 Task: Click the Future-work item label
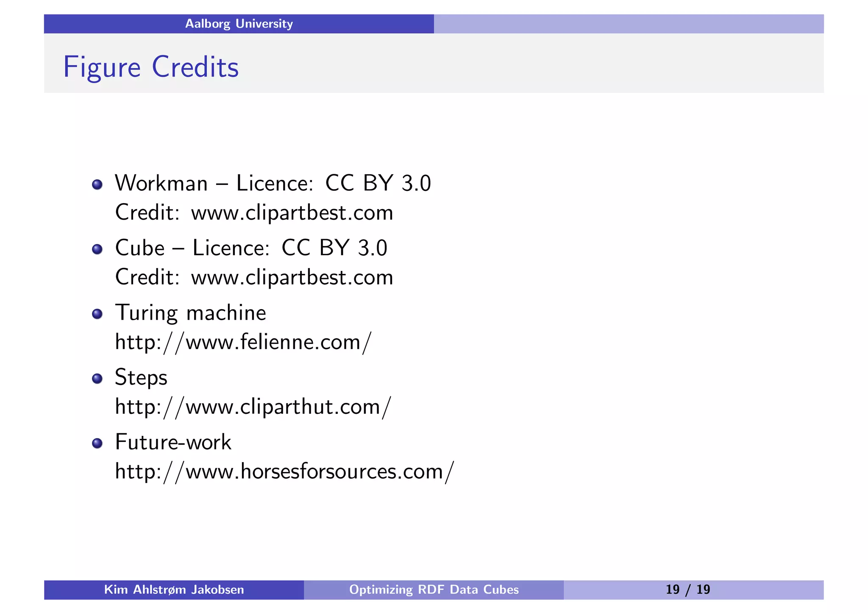tap(173, 442)
